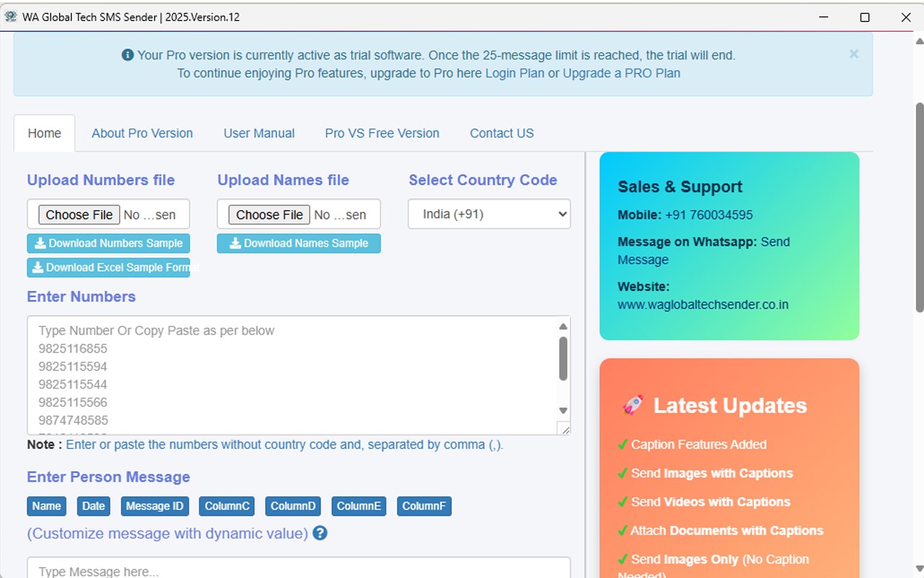Click inside the Enter Numbers text area
Image resolution: width=924 pixels, height=578 pixels.
(292, 375)
